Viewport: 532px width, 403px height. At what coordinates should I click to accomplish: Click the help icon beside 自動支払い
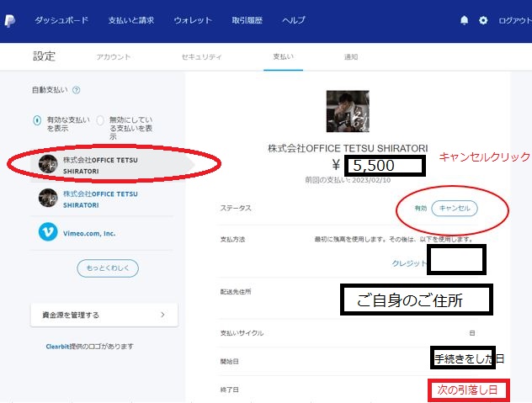click(77, 90)
